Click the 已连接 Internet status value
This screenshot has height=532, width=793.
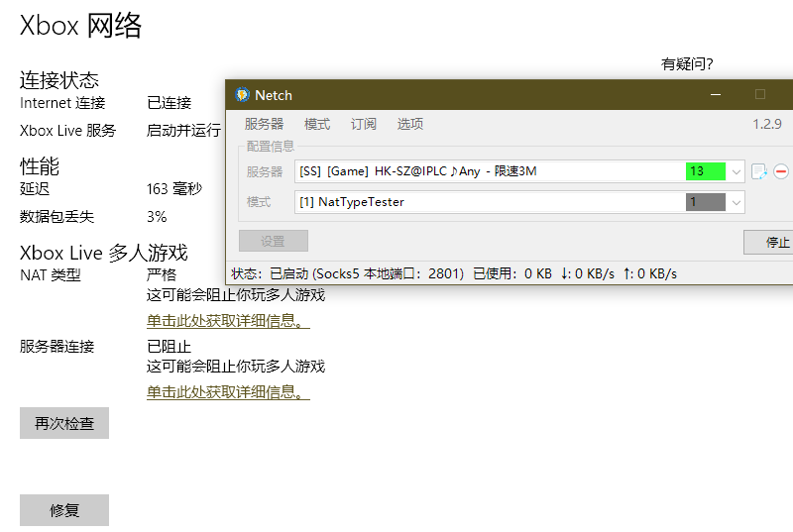click(169, 103)
